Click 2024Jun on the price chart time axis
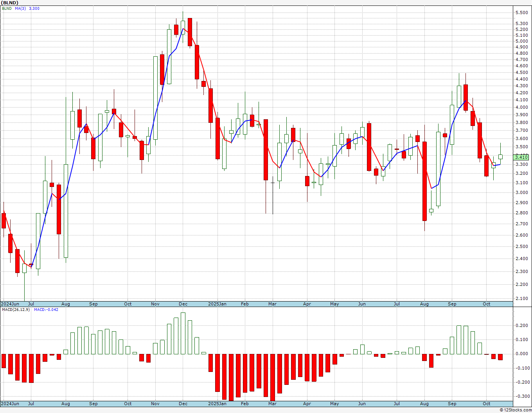The image size is (532, 413). coord(10,304)
